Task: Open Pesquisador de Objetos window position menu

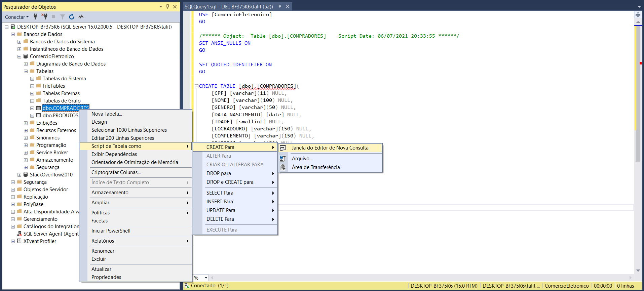Action: (x=161, y=6)
